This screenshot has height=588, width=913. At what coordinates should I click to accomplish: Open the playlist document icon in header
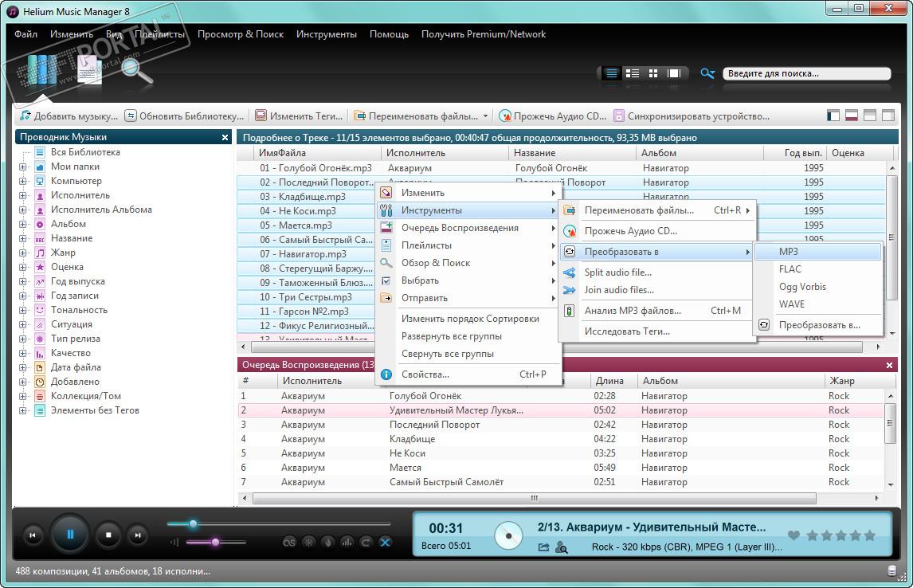click(90, 71)
